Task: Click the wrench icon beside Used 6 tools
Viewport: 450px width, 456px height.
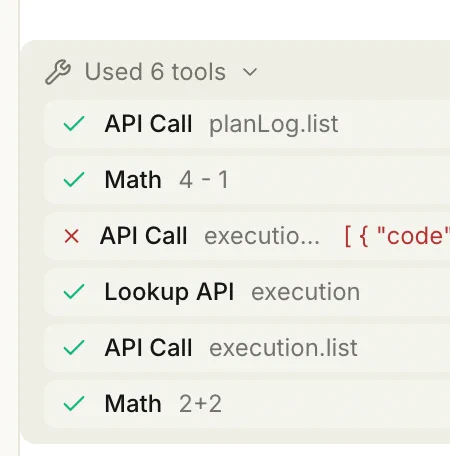Action: [x=58, y=72]
